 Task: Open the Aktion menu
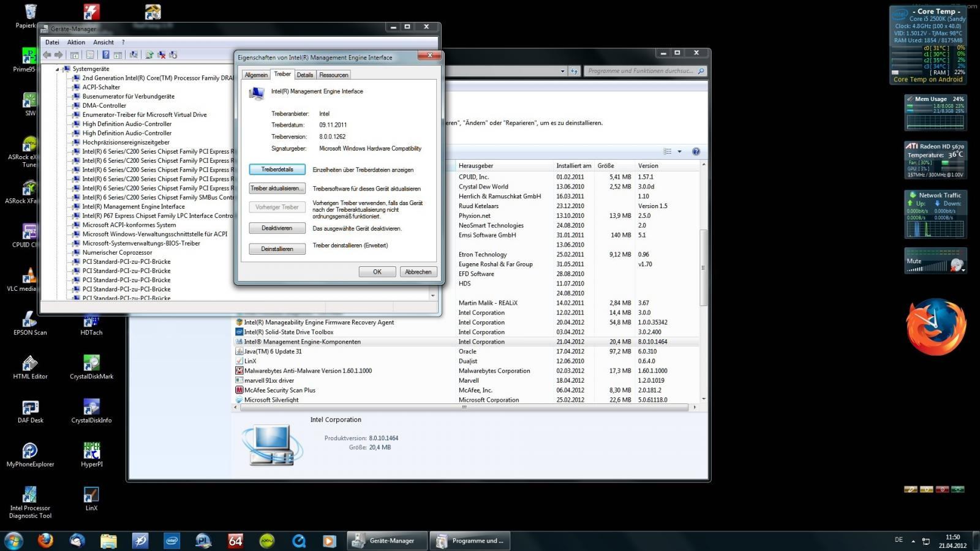pos(76,42)
